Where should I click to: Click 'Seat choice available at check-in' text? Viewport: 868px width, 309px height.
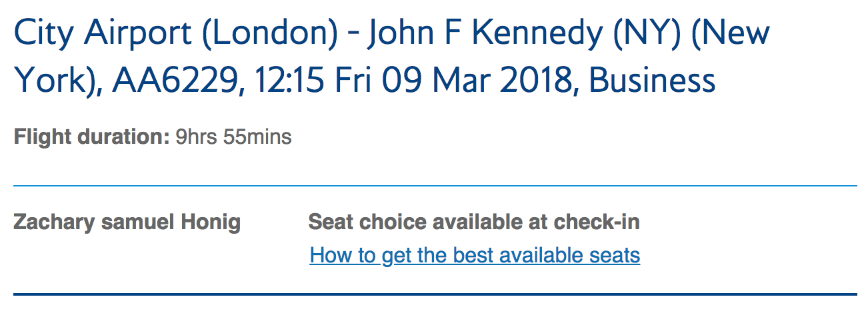(x=473, y=222)
